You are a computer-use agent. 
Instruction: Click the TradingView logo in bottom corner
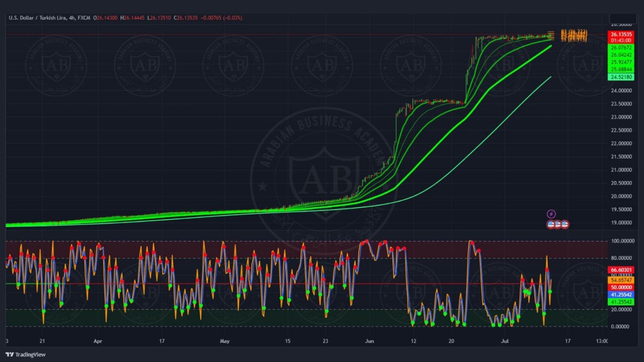click(x=26, y=354)
